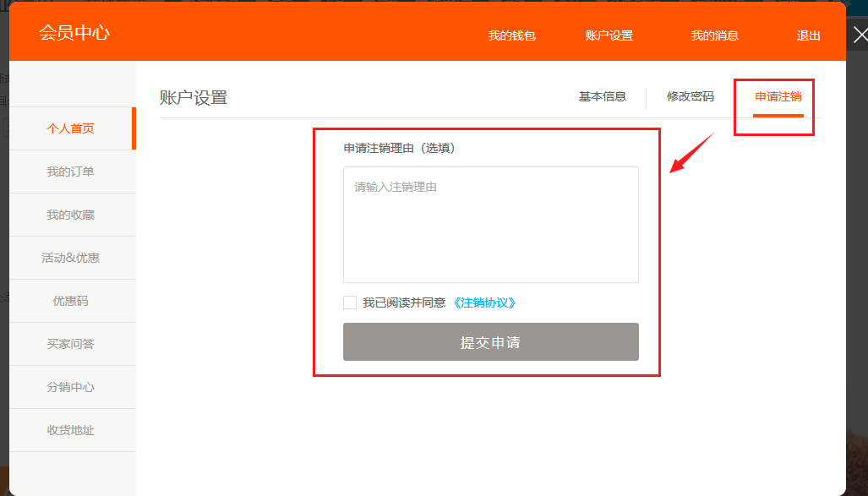Screen dimensions: 868x496
Task: Switch to the 基本信息 tab
Action: click(602, 96)
